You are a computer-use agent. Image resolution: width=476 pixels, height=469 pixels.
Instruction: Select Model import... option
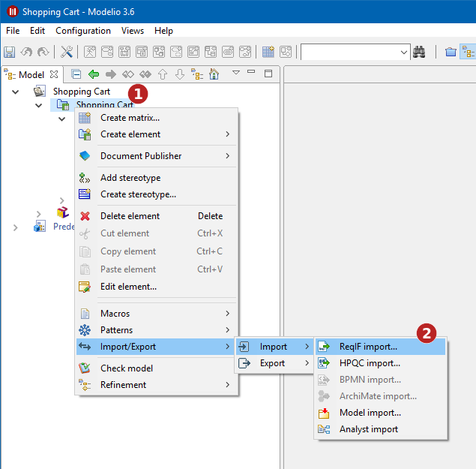pyautogui.click(x=380, y=413)
